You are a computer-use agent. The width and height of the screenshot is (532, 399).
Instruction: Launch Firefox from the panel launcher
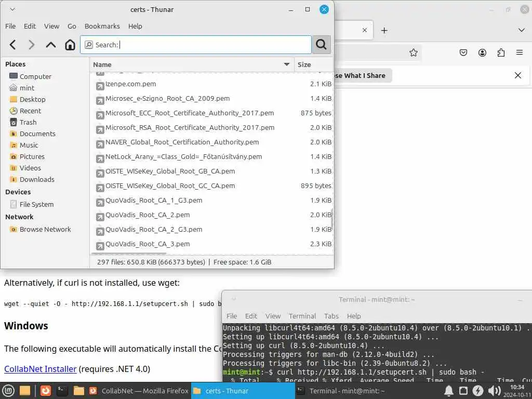coord(46,391)
